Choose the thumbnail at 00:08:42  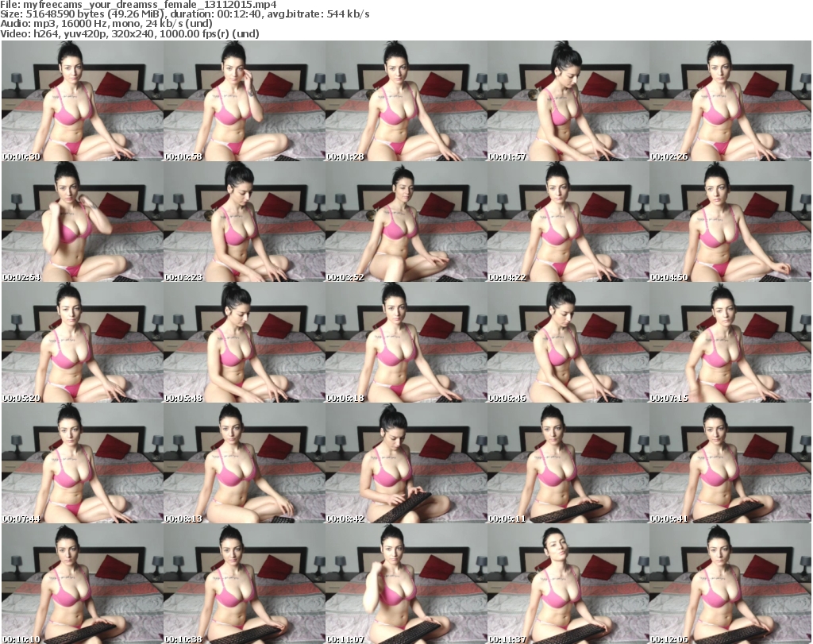pos(406,464)
